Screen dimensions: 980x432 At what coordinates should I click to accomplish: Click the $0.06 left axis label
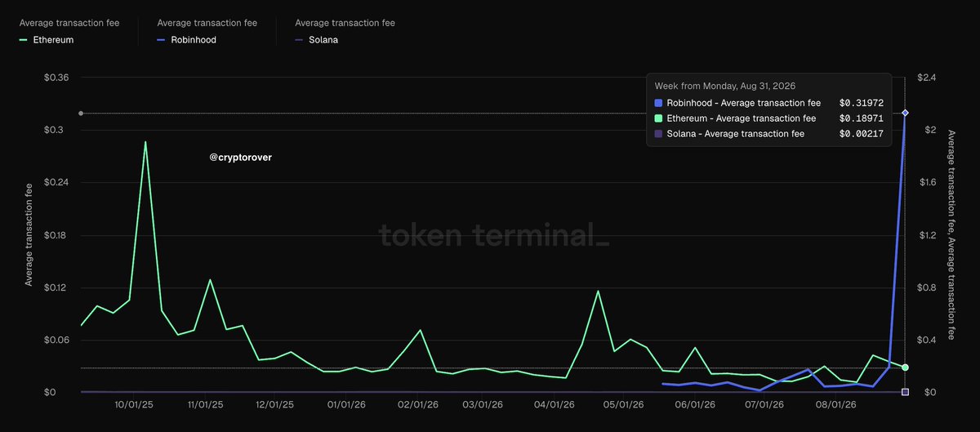click(x=56, y=340)
